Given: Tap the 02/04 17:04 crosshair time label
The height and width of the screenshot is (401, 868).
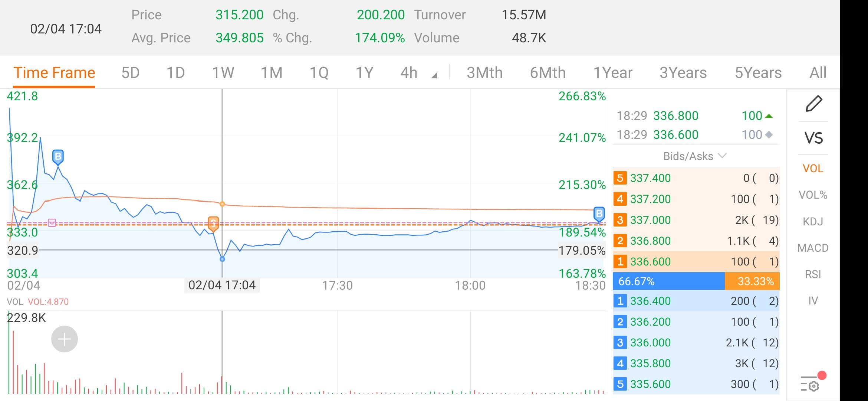Looking at the screenshot, I should [x=222, y=285].
